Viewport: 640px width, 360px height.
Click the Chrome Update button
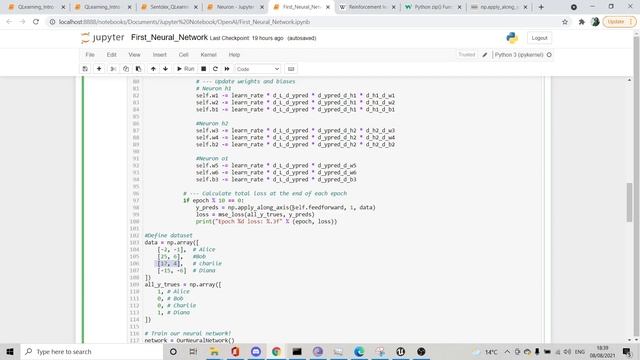coord(619,22)
